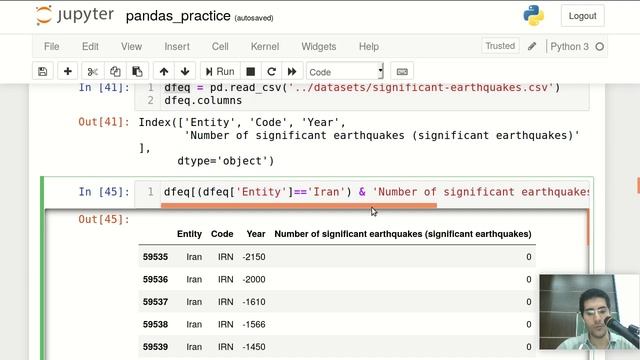
Task: Click the Iran entity in row 59537
Action: (194, 302)
